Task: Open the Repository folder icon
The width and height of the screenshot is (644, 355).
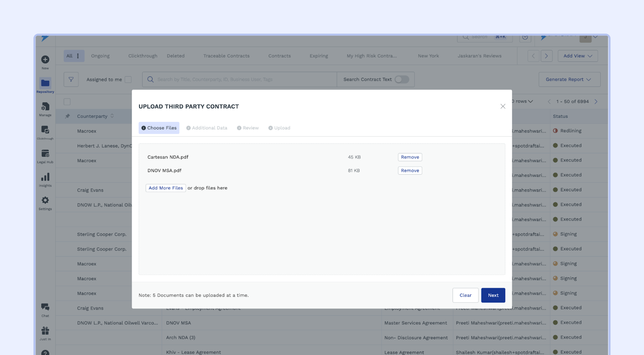Action: coord(45,84)
